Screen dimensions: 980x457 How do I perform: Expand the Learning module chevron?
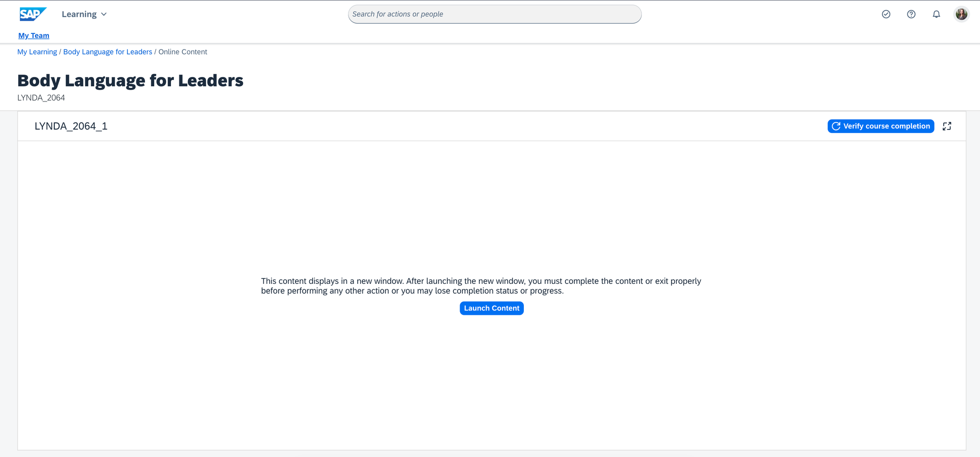(x=104, y=14)
